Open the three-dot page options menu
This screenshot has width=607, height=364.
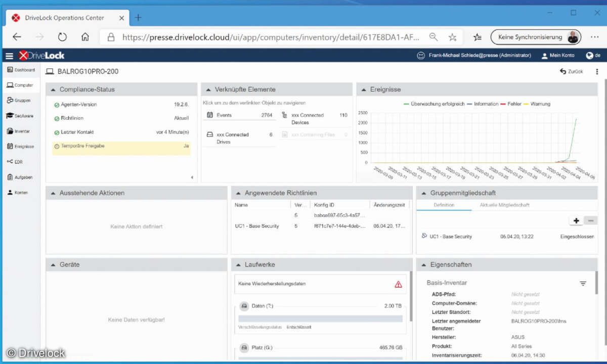597,72
